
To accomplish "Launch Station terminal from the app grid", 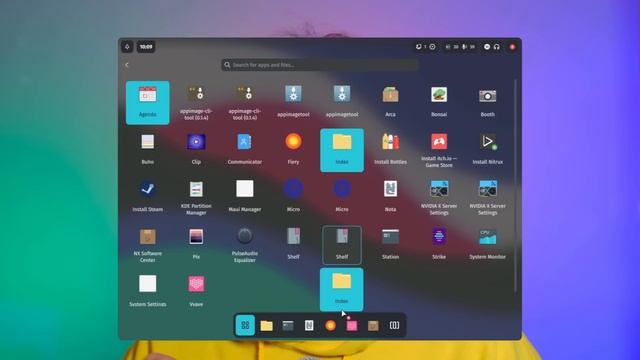I will pos(390,244).
